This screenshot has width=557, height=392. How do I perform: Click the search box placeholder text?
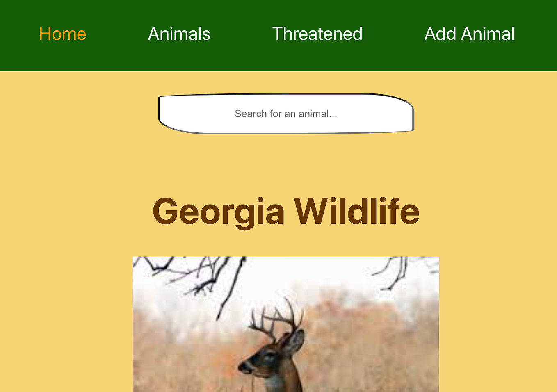click(286, 114)
